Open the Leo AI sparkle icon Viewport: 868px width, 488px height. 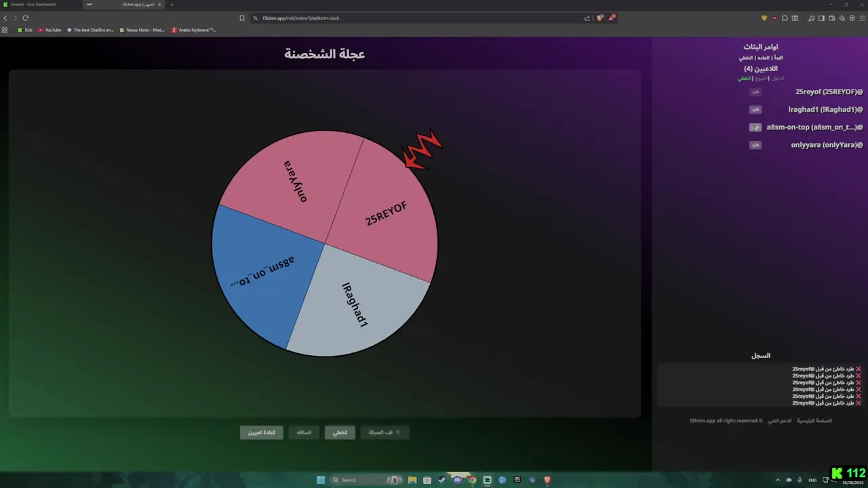click(x=842, y=18)
